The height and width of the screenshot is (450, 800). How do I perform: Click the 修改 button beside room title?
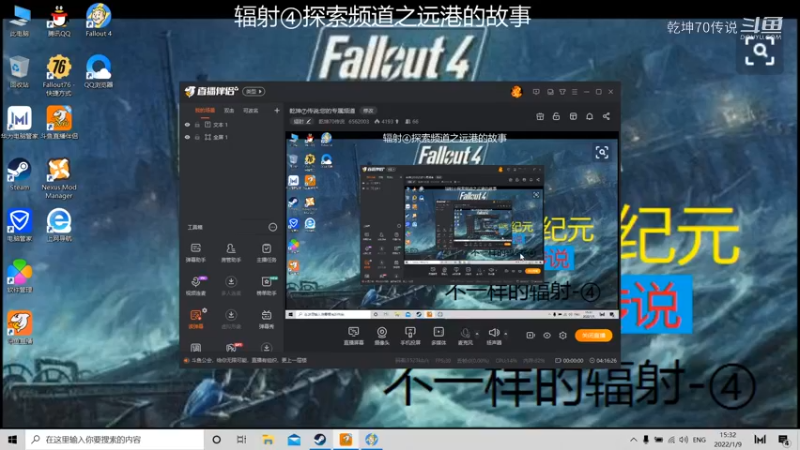click(x=368, y=111)
